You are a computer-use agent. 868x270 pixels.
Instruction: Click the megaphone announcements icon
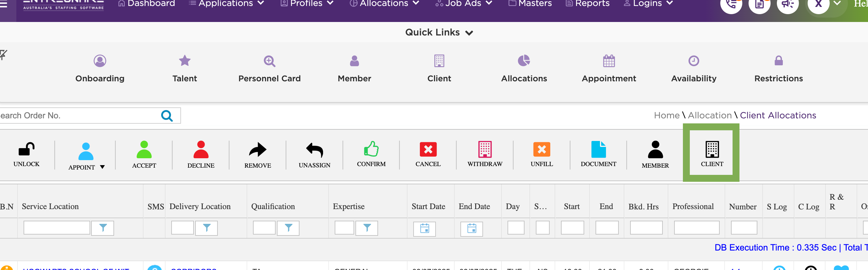788,4
